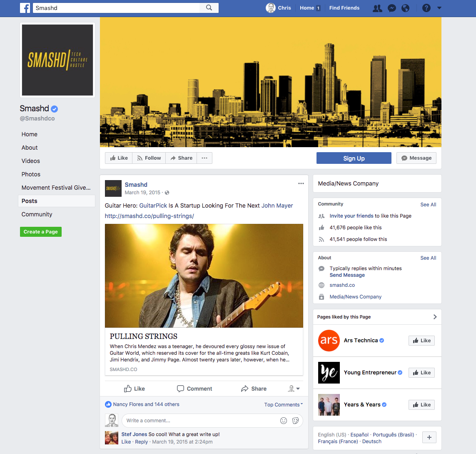The image size is (476, 454).
Task: Click Send Message link
Action: (x=347, y=275)
